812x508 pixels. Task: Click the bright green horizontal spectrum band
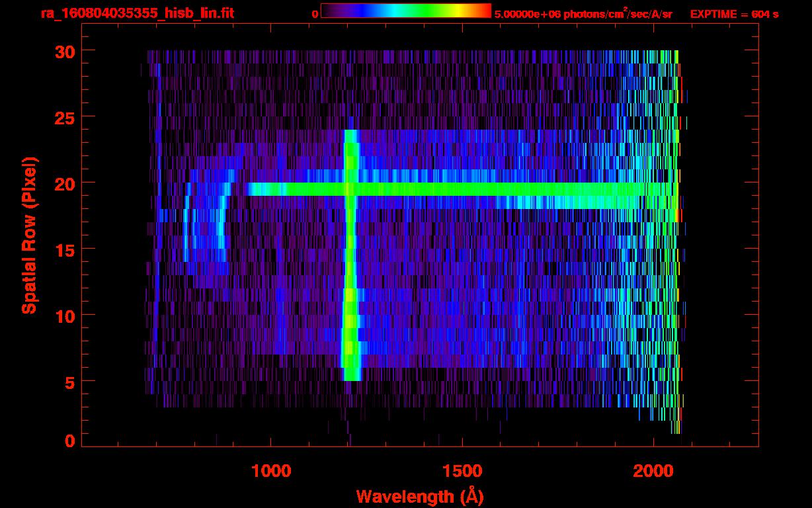[463, 189]
